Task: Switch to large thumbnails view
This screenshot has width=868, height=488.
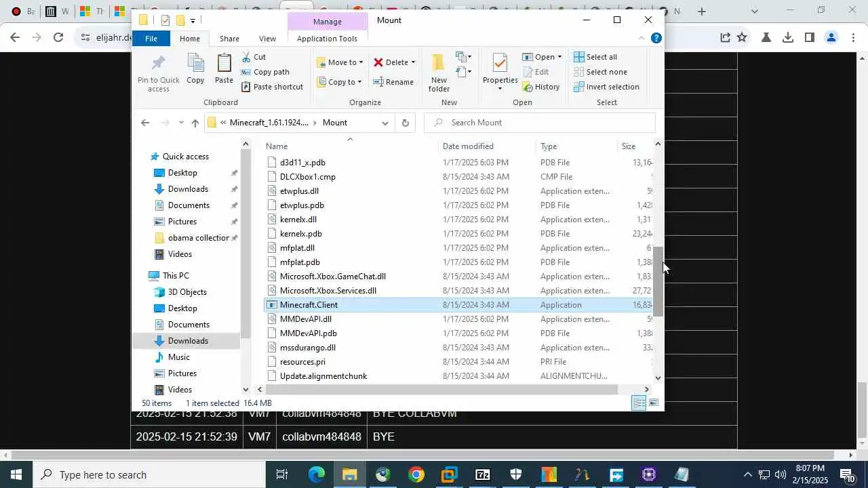Action: (x=654, y=403)
